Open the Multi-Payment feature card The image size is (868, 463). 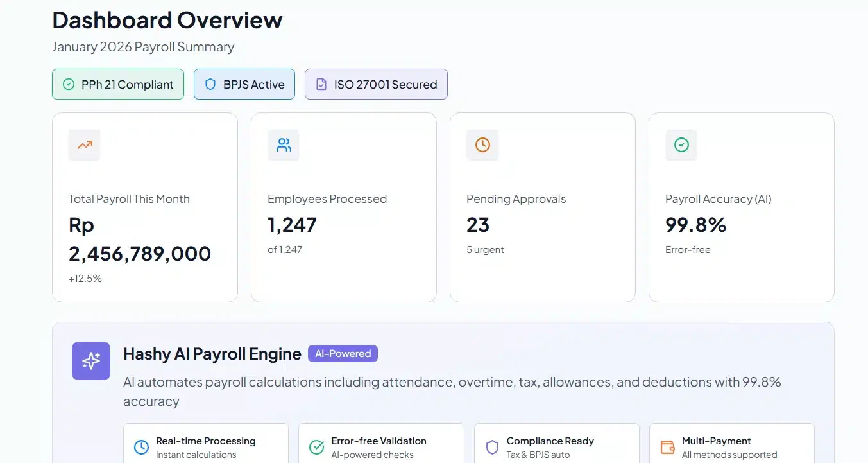pos(732,444)
